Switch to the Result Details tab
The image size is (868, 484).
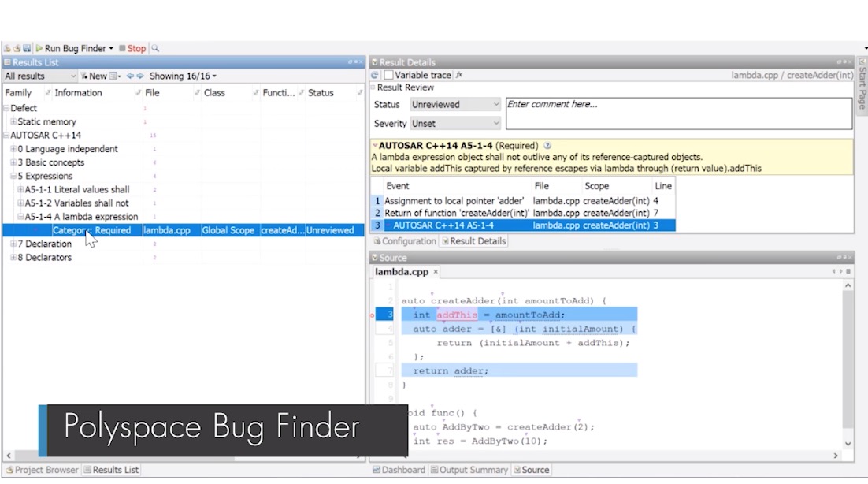point(474,241)
